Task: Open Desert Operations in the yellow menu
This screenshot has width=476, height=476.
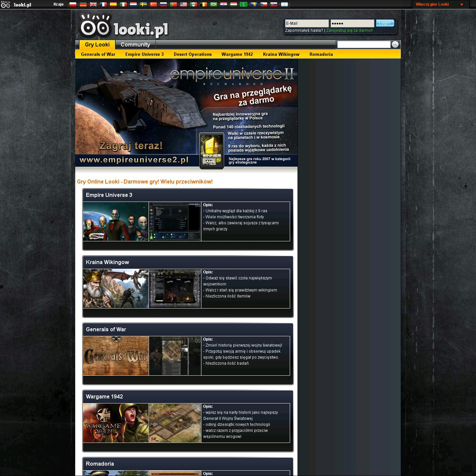Action: [x=193, y=54]
